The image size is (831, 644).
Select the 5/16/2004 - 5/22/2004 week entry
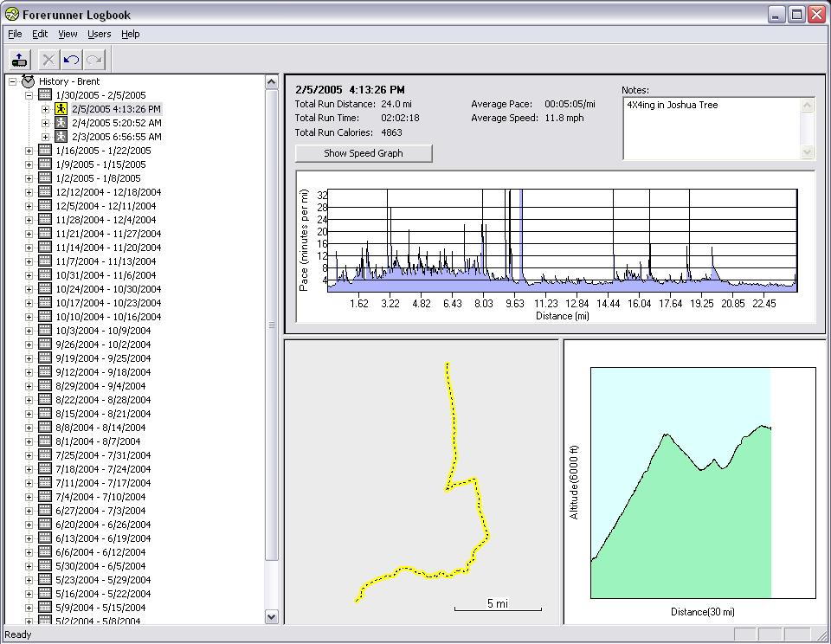click(x=103, y=594)
